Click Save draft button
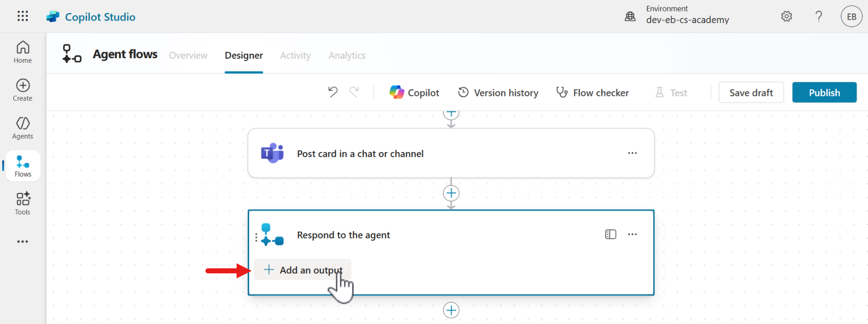 pyautogui.click(x=750, y=93)
